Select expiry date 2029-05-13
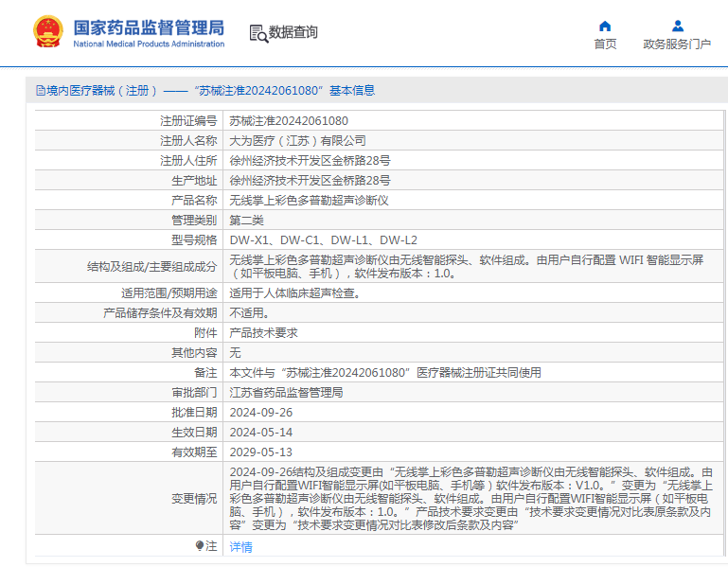 261,452
